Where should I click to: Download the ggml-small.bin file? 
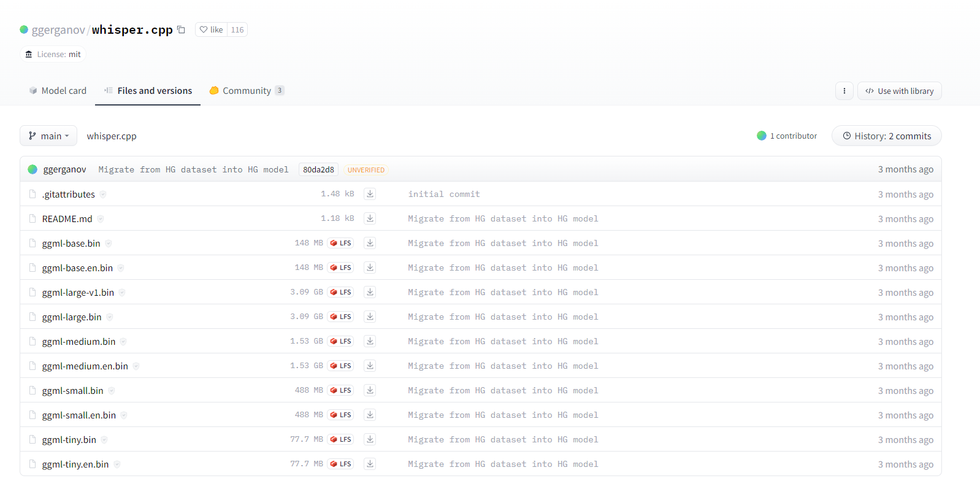pos(370,390)
